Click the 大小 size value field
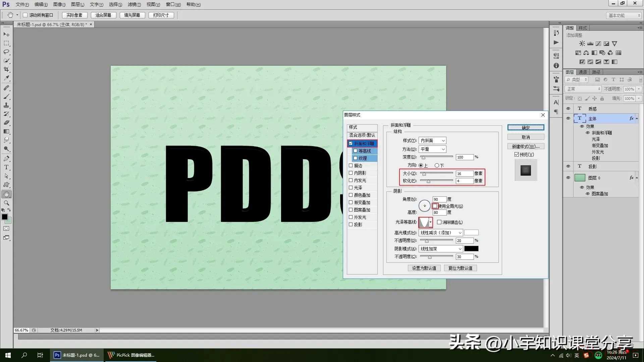The image size is (644, 362). 464,174
